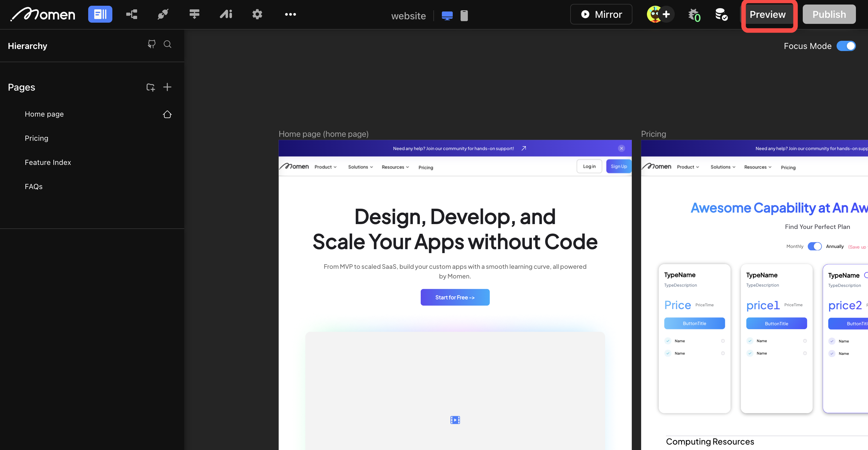The image size is (868, 450).
Task: Click the Preview button
Action: 767,14
